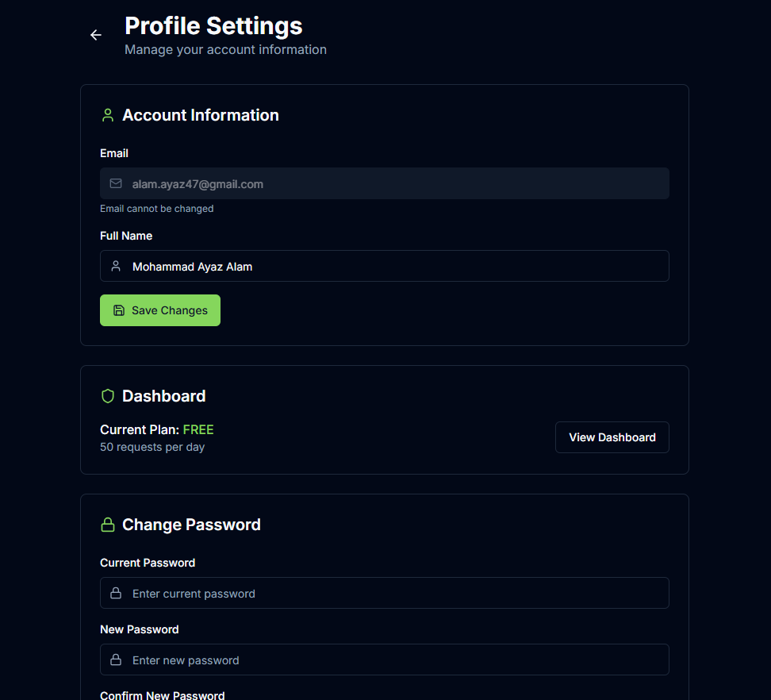
Task: Click the disabled Email address field
Action: click(x=385, y=183)
